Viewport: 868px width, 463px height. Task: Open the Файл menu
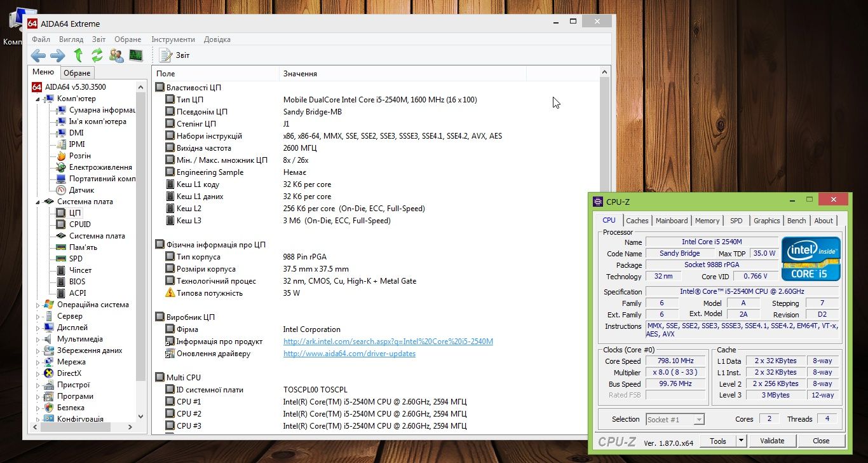tap(41, 39)
